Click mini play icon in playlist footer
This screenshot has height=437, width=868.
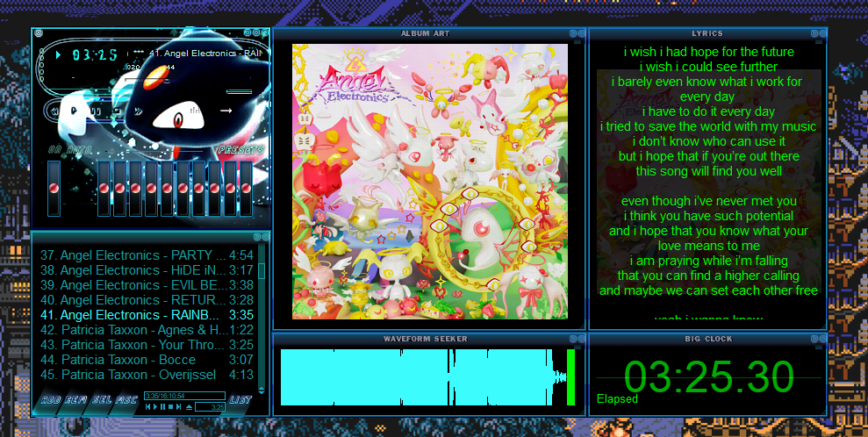[x=155, y=406]
